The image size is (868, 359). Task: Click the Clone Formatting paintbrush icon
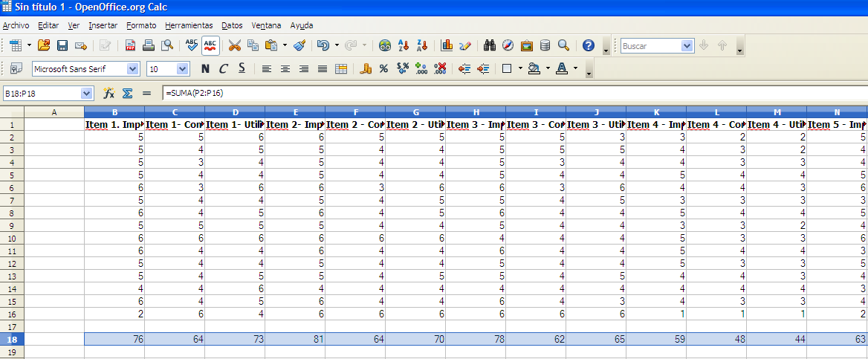click(299, 45)
